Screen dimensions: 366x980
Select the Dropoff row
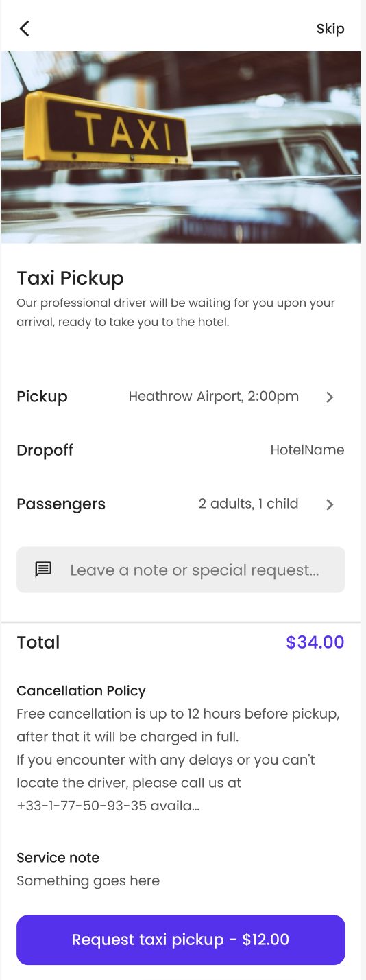click(x=181, y=450)
